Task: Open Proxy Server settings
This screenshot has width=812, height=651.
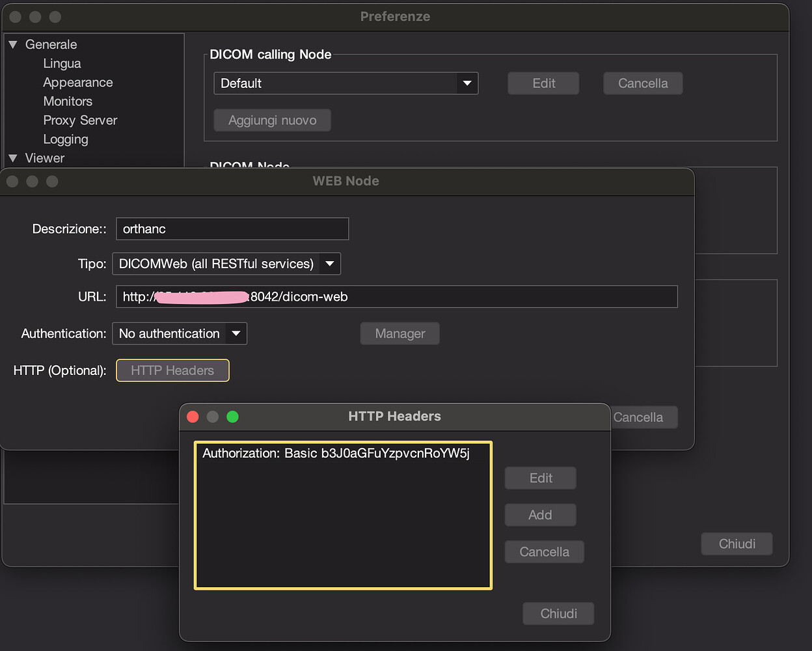Action: click(80, 120)
